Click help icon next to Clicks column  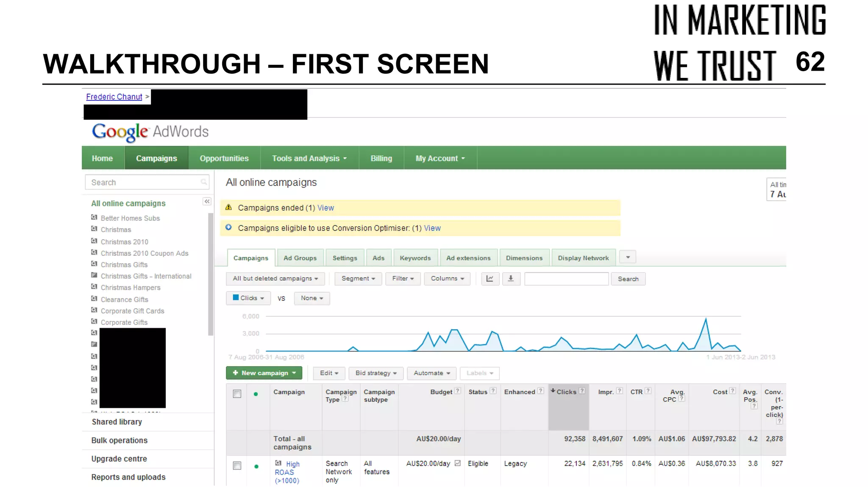[x=582, y=391]
